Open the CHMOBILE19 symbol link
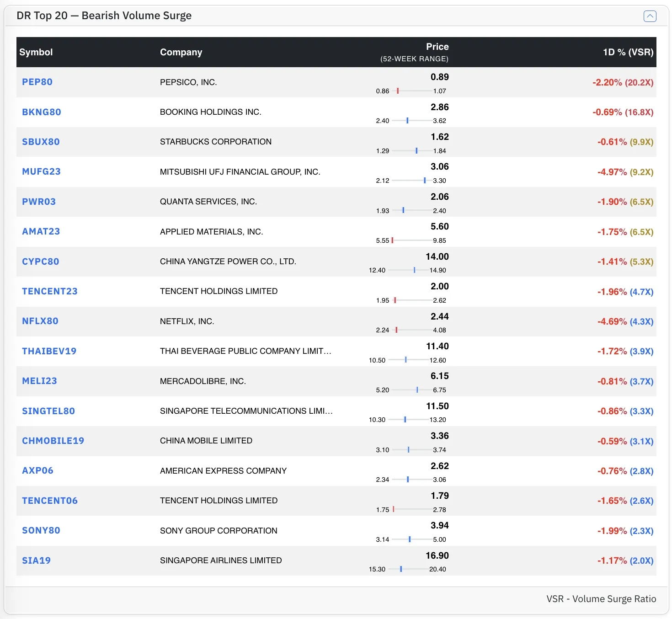The width and height of the screenshot is (672, 619). (53, 441)
